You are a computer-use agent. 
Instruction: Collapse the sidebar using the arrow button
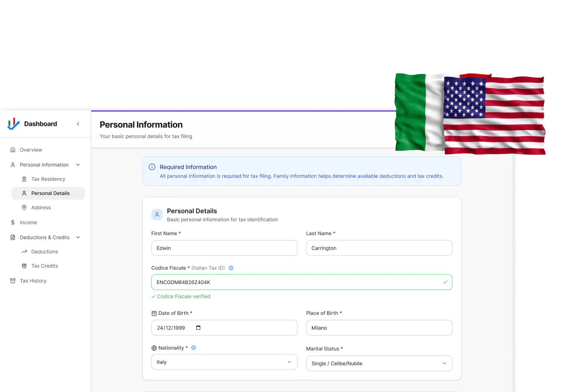click(x=78, y=124)
